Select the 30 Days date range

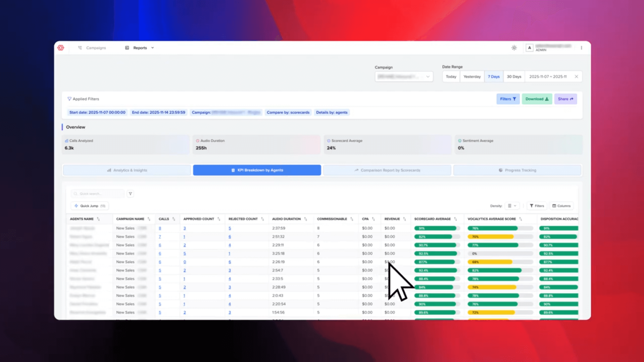pos(514,76)
